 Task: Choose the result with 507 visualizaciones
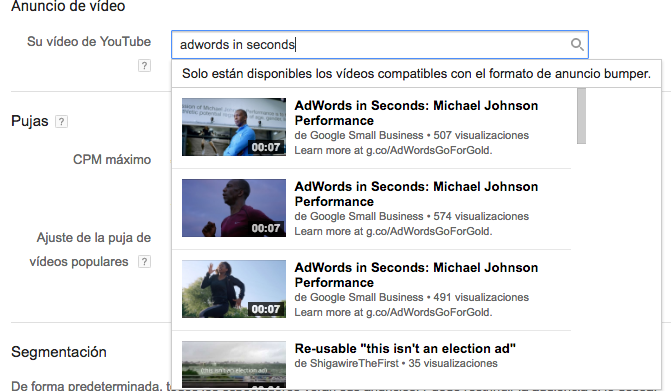pos(371,127)
